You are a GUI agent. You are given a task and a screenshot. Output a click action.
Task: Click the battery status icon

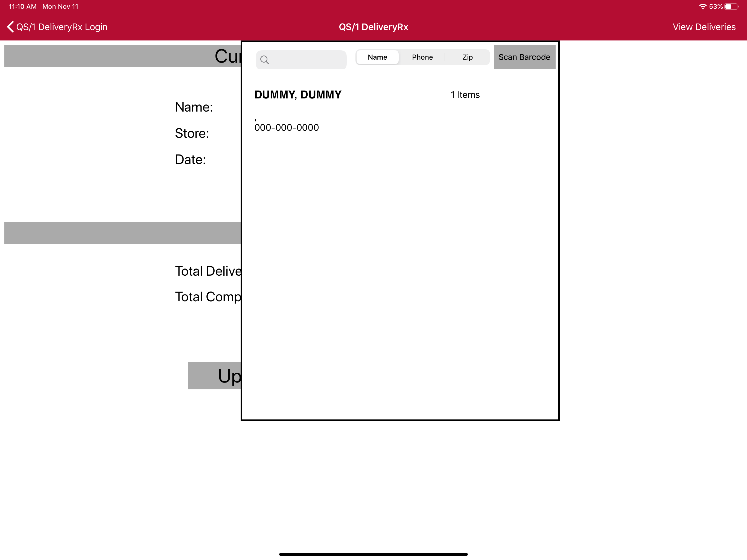click(x=731, y=6)
